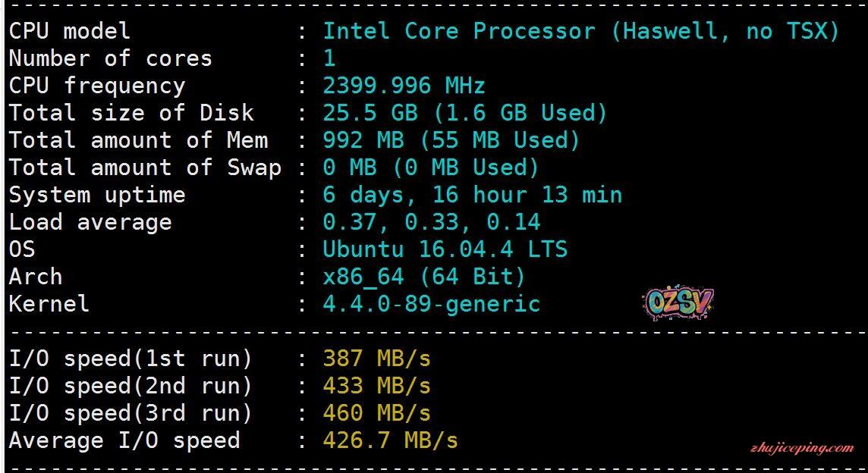868x473 pixels.
Task: Select the Load average numbers
Action: point(431,222)
